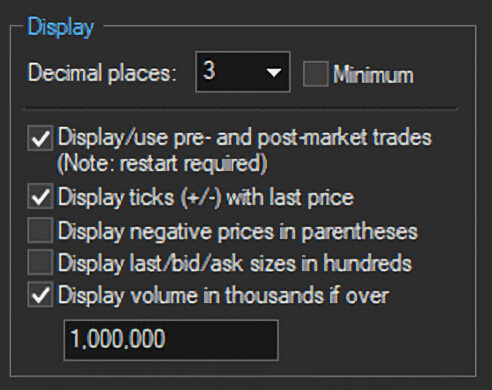This screenshot has width=492, height=390.
Task: Click the white checkmark beside Display ticks
Action: [x=40, y=197]
